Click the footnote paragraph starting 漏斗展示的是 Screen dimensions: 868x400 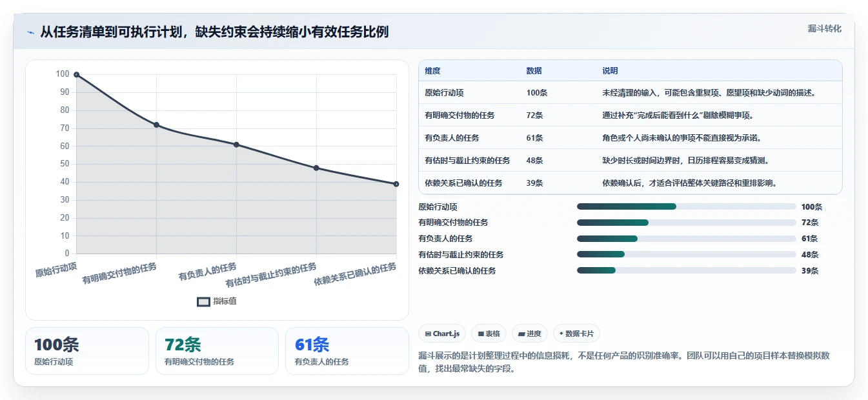pyautogui.click(x=624, y=363)
